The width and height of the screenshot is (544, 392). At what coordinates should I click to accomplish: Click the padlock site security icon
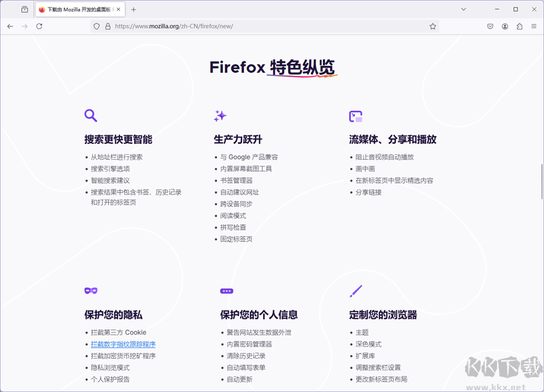coord(107,26)
